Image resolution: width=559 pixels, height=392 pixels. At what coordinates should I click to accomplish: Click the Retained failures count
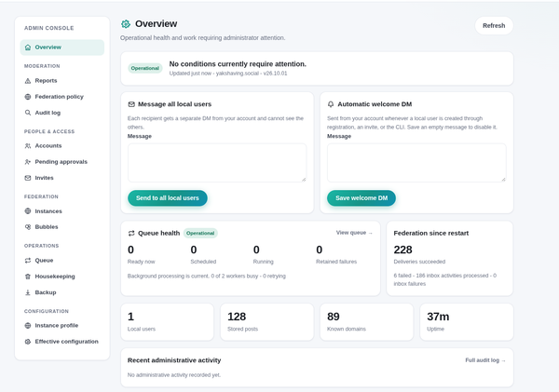tap(320, 250)
